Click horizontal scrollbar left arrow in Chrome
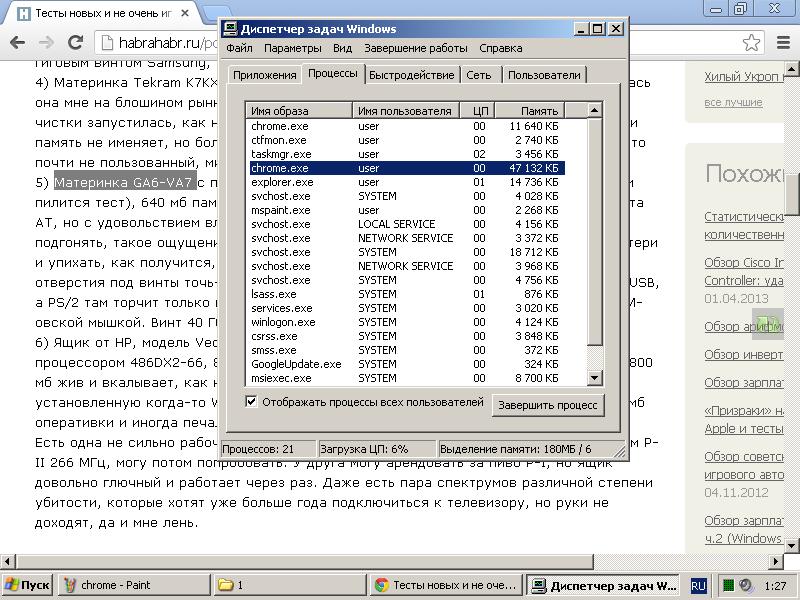The height and width of the screenshot is (600, 800). pos(7,561)
